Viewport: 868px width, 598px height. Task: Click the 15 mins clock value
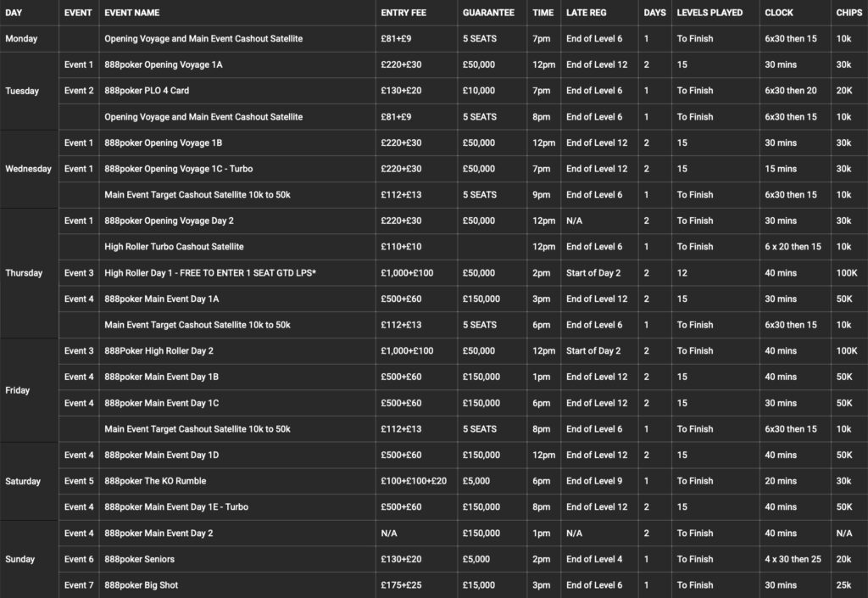781,169
